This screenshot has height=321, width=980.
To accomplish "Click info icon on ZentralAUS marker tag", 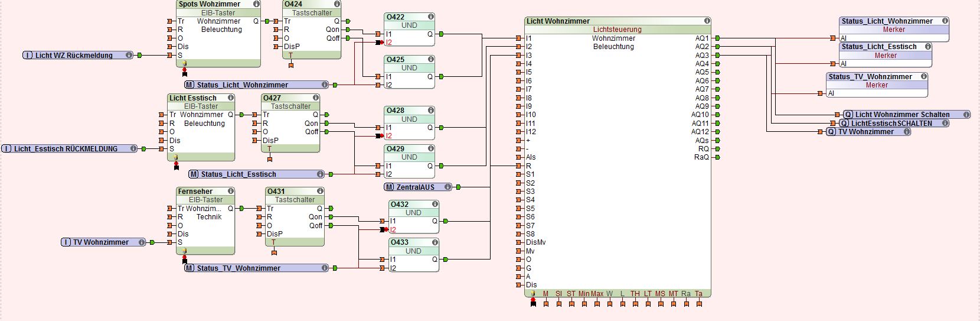I will (x=447, y=187).
